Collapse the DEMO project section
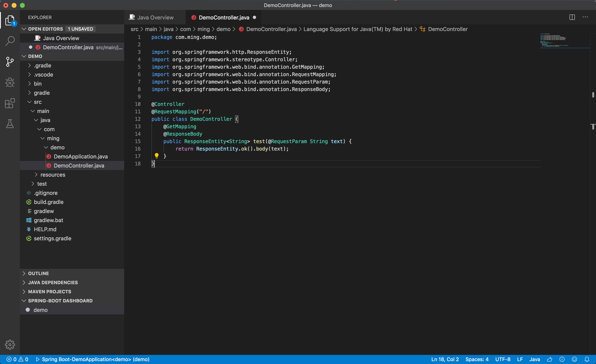Viewport: 596px width, 364px height. tap(24, 56)
